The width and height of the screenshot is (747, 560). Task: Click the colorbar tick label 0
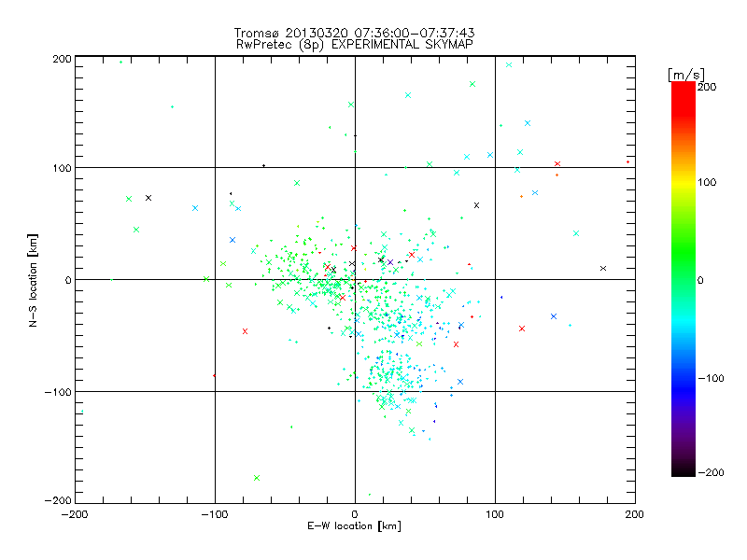700,280
